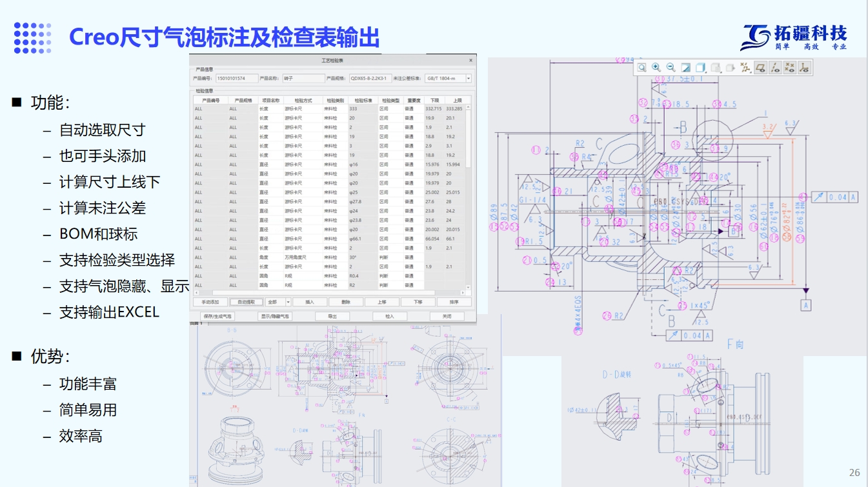Click the 删除 button
The image size is (868, 487).
pos(346,302)
